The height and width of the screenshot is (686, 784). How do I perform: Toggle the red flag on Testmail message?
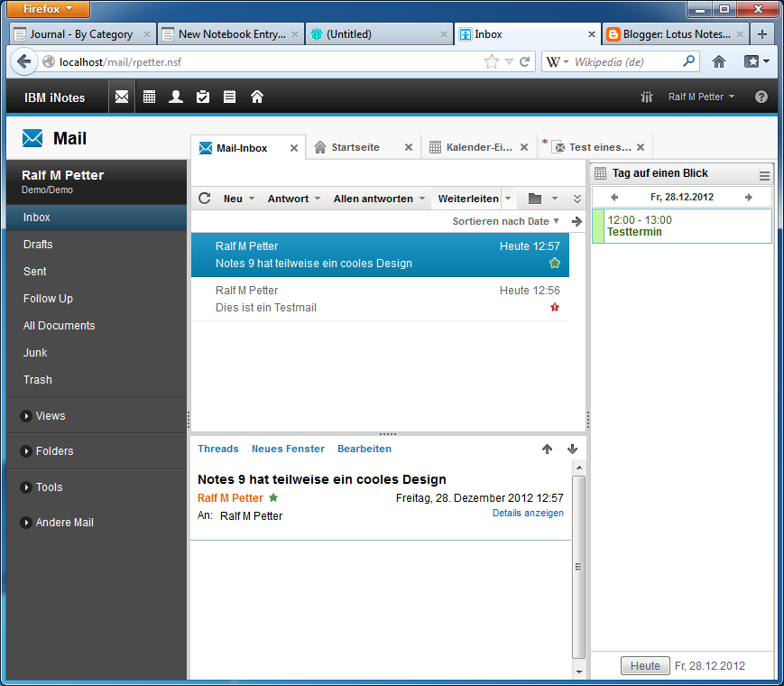[x=555, y=308]
